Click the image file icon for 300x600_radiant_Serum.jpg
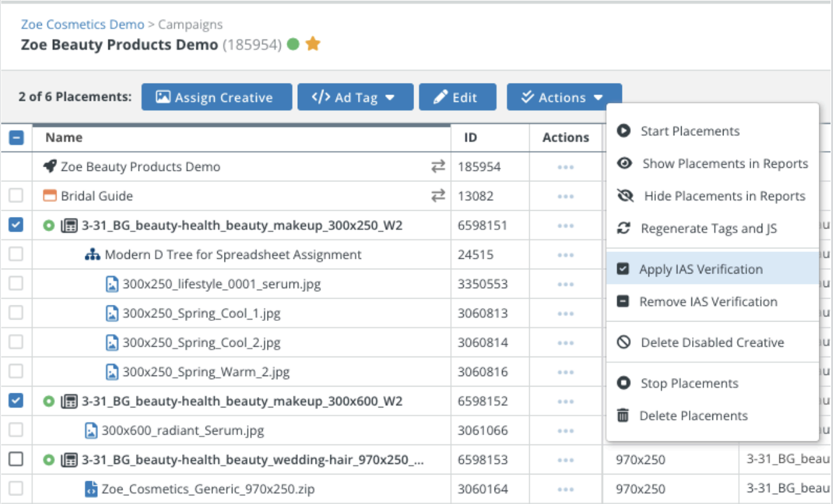Viewport: 833px width, 504px height. (x=91, y=431)
